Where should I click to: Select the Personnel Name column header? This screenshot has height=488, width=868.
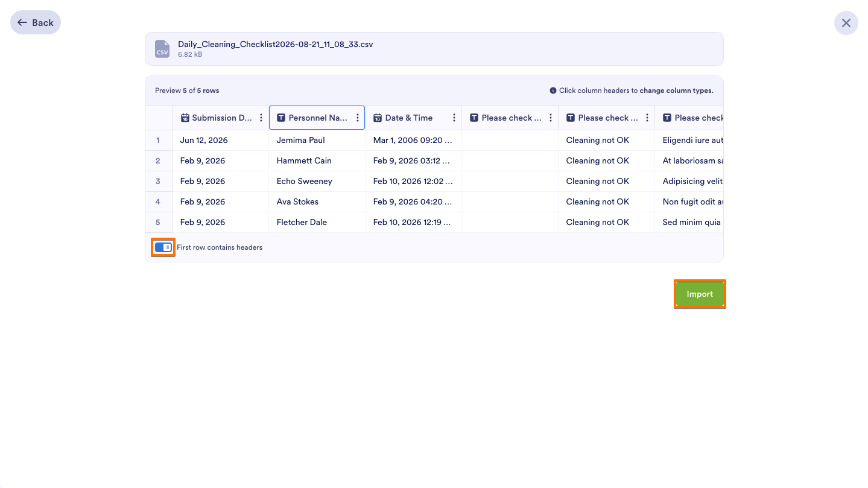click(317, 118)
